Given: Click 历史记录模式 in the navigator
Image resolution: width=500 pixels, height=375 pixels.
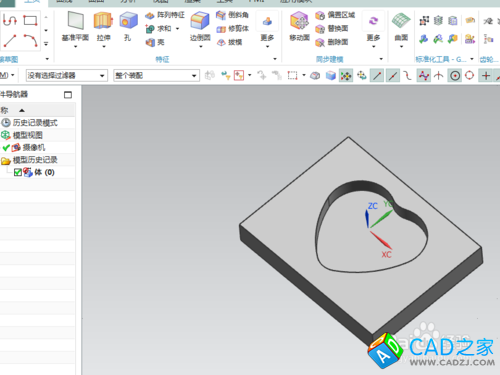Looking at the screenshot, I should (x=35, y=123).
